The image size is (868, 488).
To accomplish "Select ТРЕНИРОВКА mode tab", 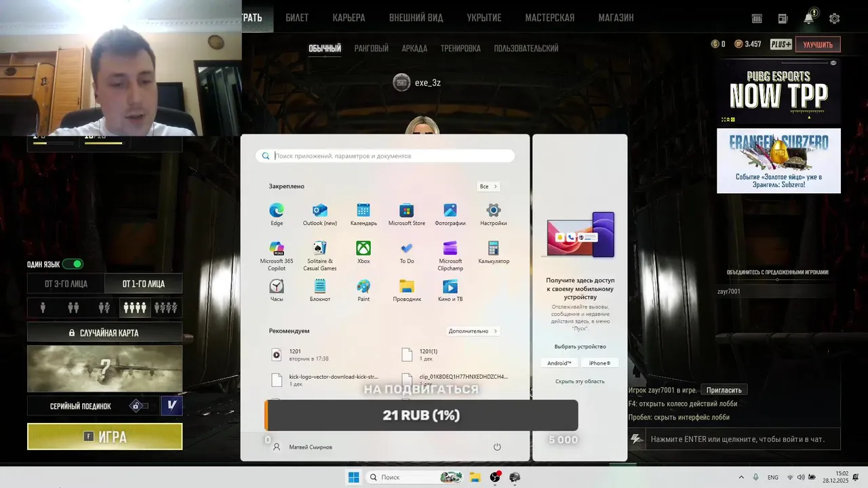I will click(x=460, y=49).
